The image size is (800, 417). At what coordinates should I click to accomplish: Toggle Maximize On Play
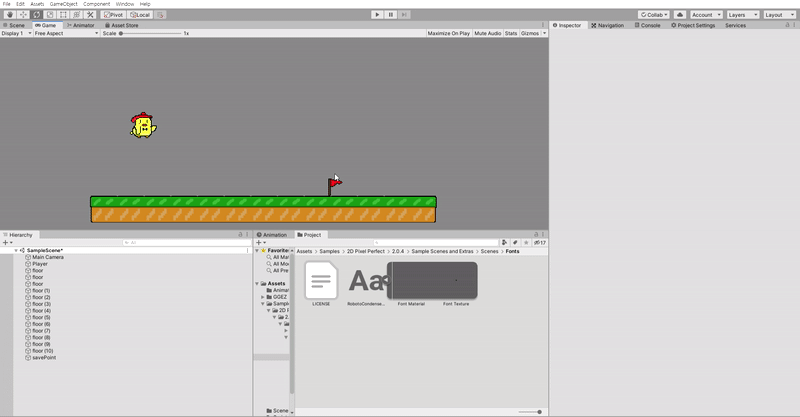coord(448,33)
